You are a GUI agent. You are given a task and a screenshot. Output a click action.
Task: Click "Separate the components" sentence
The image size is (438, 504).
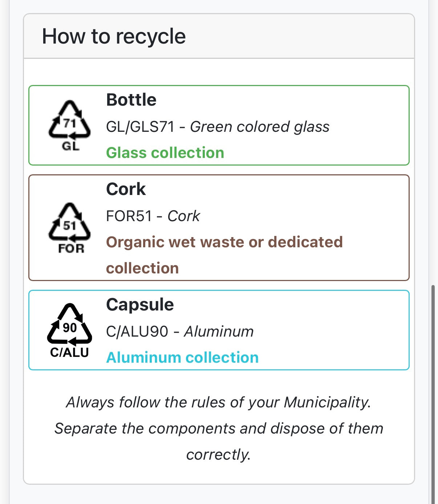(x=219, y=429)
